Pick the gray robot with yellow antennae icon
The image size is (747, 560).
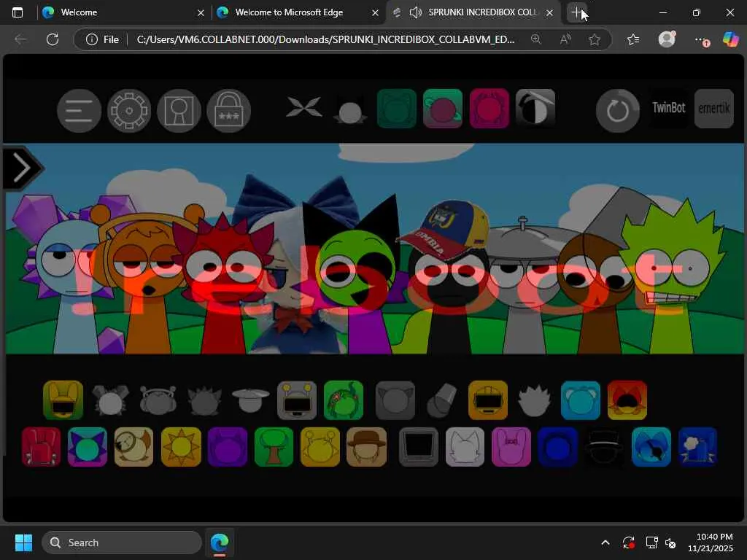297,400
